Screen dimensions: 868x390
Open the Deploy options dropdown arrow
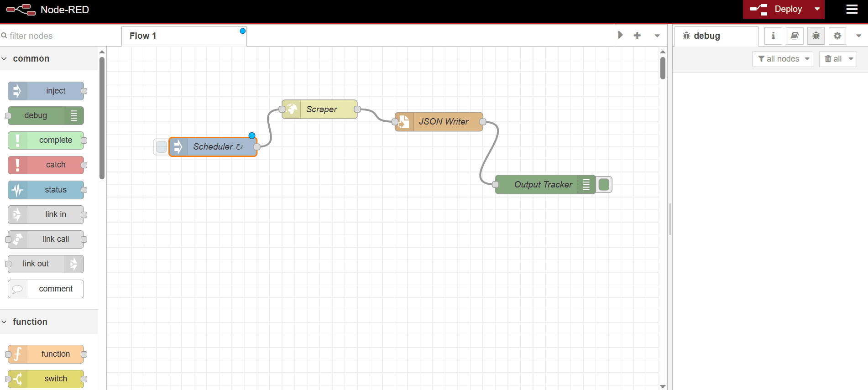(817, 9)
